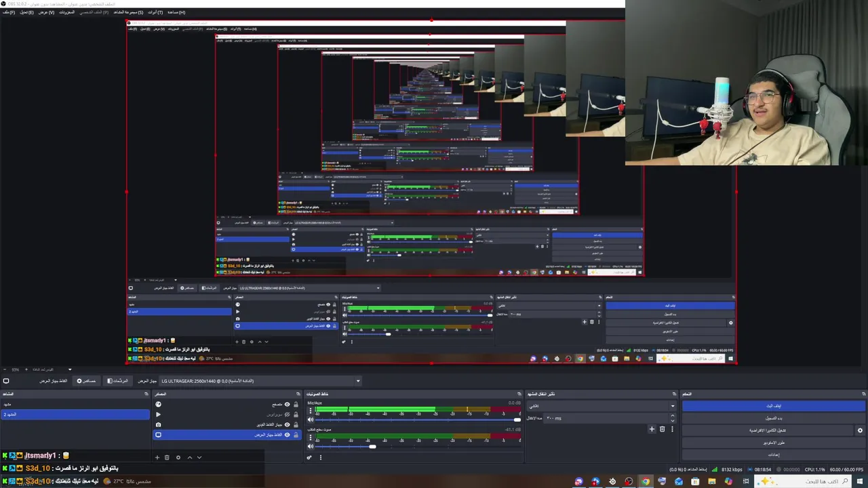Open the Edit (E) menu
Viewport: 868px width, 488px height.
(26, 12)
